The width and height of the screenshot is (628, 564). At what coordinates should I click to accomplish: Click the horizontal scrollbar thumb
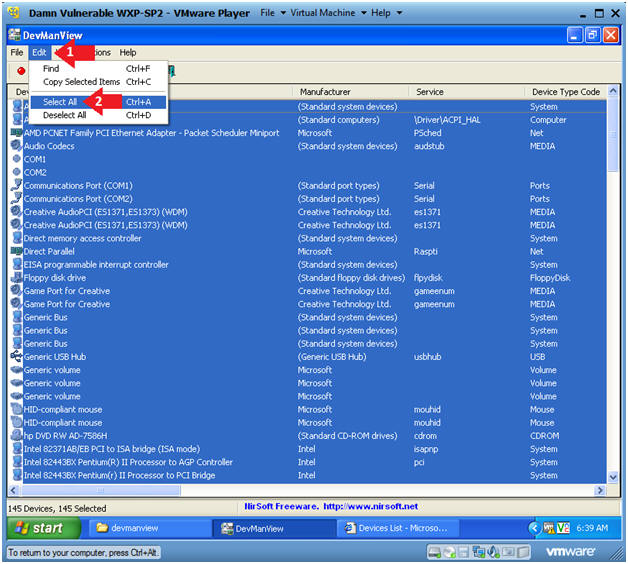click(x=101, y=490)
